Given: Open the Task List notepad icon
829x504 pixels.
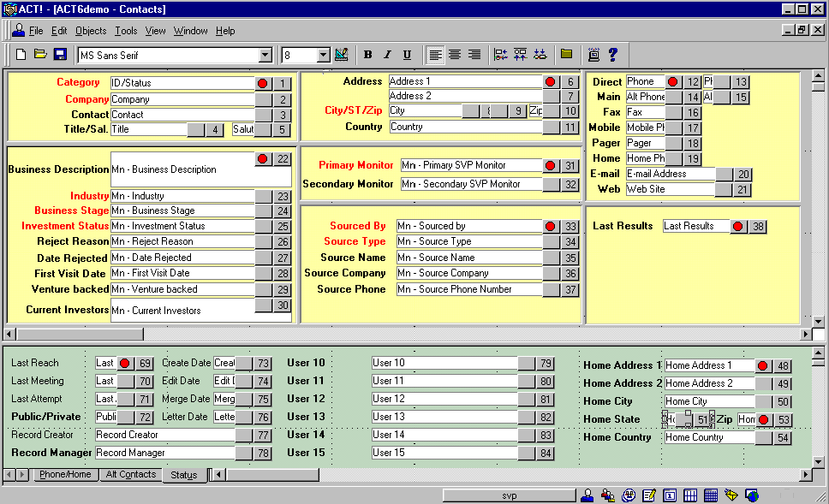Looking at the screenshot, I should pos(648,495).
